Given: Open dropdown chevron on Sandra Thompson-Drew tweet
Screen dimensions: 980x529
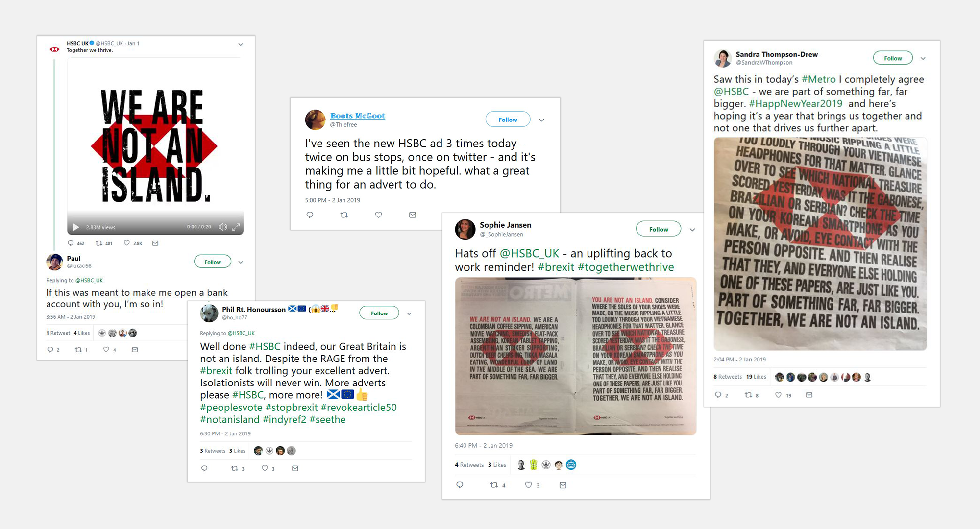Looking at the screenshot, I should coord(923,58).
